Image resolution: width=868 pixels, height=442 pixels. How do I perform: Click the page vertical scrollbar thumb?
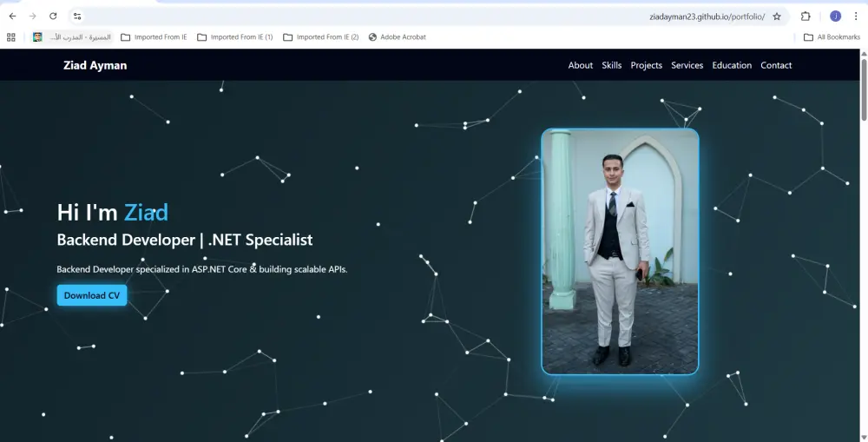[864, 89]
